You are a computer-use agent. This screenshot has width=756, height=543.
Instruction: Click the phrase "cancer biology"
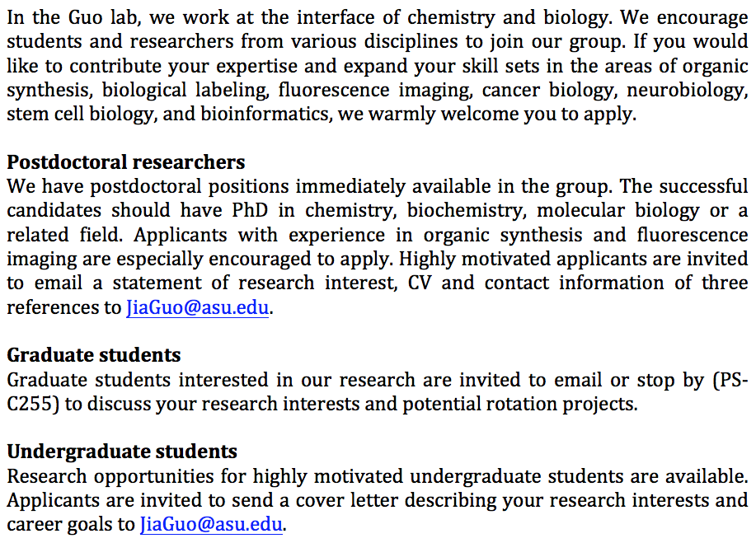(541, 90)
